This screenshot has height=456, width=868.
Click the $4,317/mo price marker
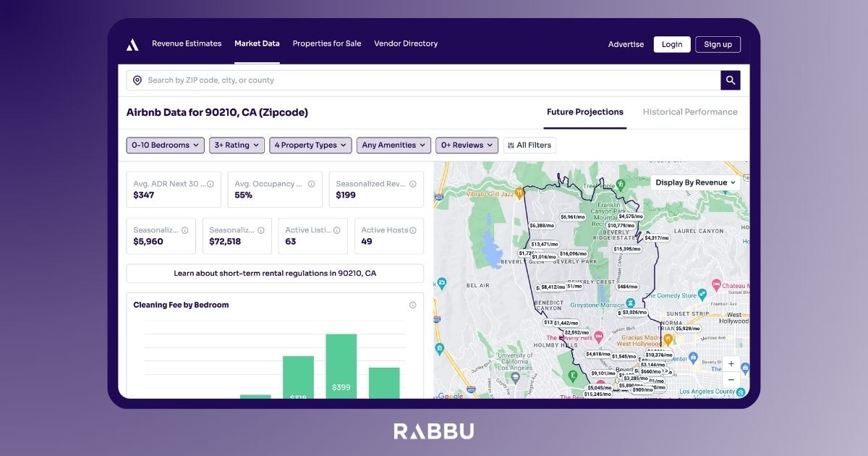click(x=656, y=238)
